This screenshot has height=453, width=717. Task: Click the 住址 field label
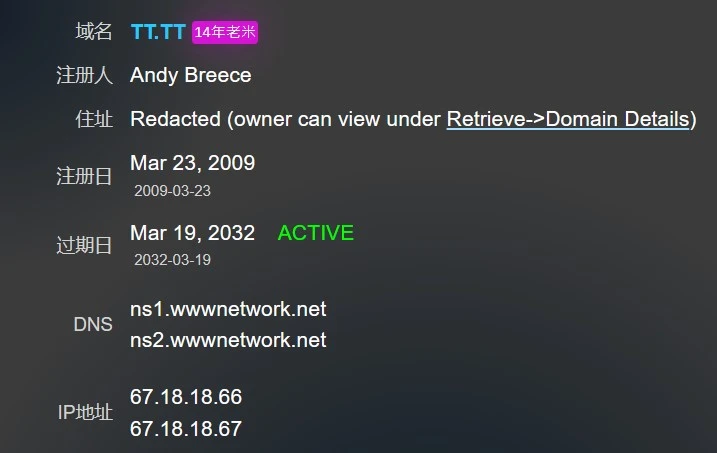point(94,119)
